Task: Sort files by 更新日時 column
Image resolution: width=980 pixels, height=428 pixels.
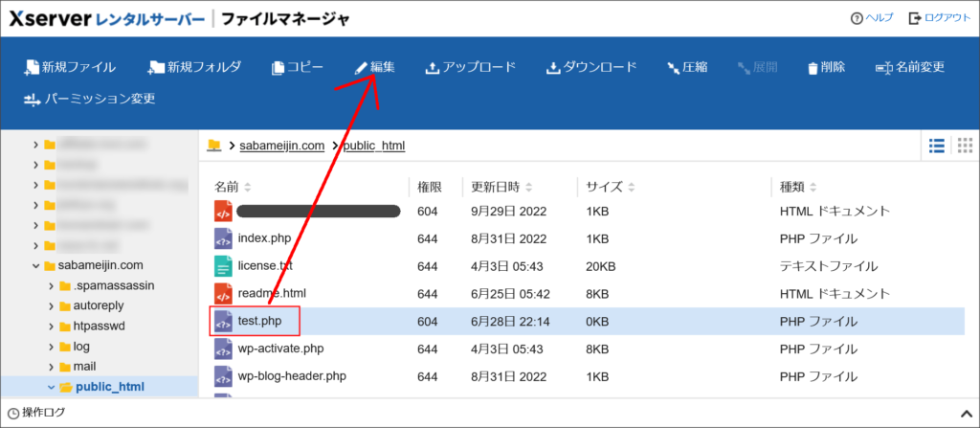Action: tap(501, 187)
